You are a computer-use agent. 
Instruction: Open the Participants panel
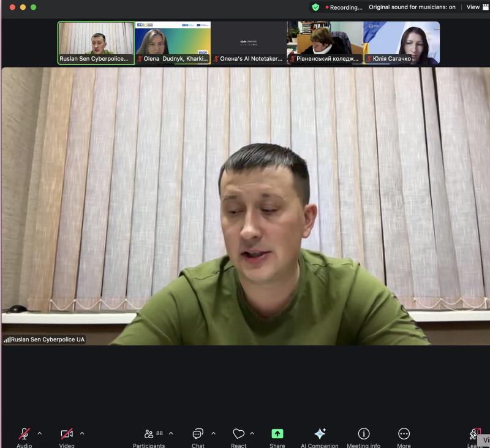click(x=149, y=434)
